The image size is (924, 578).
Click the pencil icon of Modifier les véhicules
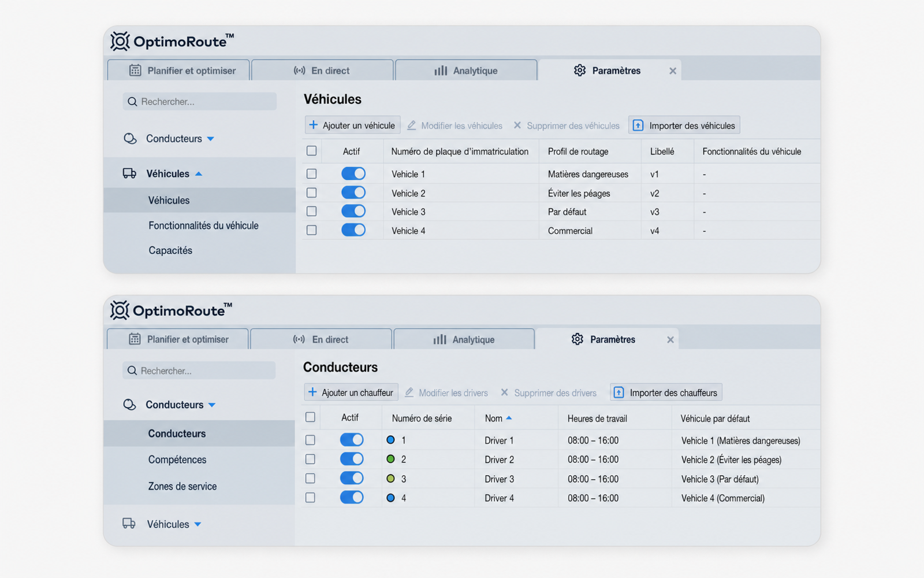click(412, 125)
